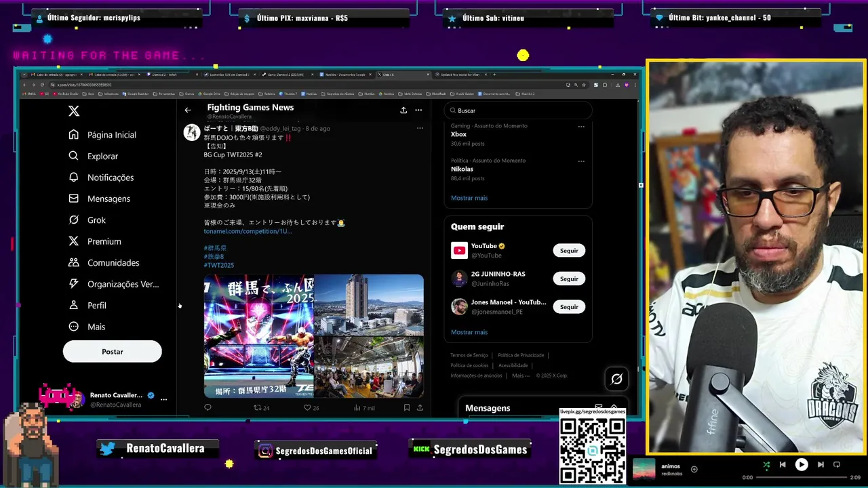The height and width of the screenshot is (488, 868).
Task: Skip to next track
Action: [x=821, y=465]
